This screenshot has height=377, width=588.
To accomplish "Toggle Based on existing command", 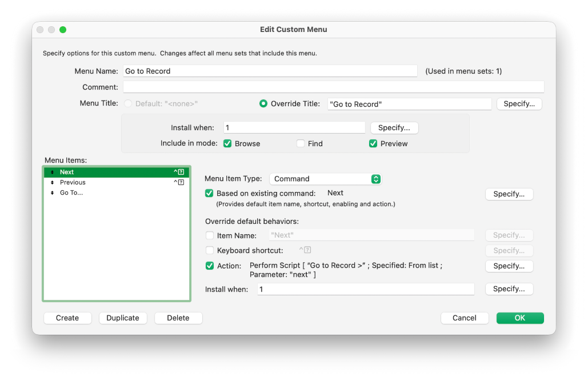I will [x=209, y=193].
